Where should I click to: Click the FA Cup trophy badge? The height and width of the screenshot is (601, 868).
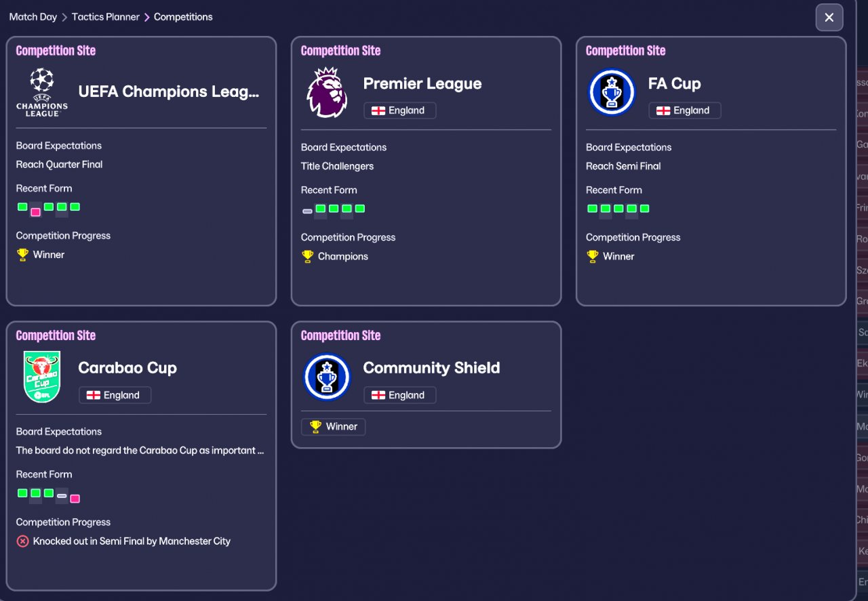point(612,92)
